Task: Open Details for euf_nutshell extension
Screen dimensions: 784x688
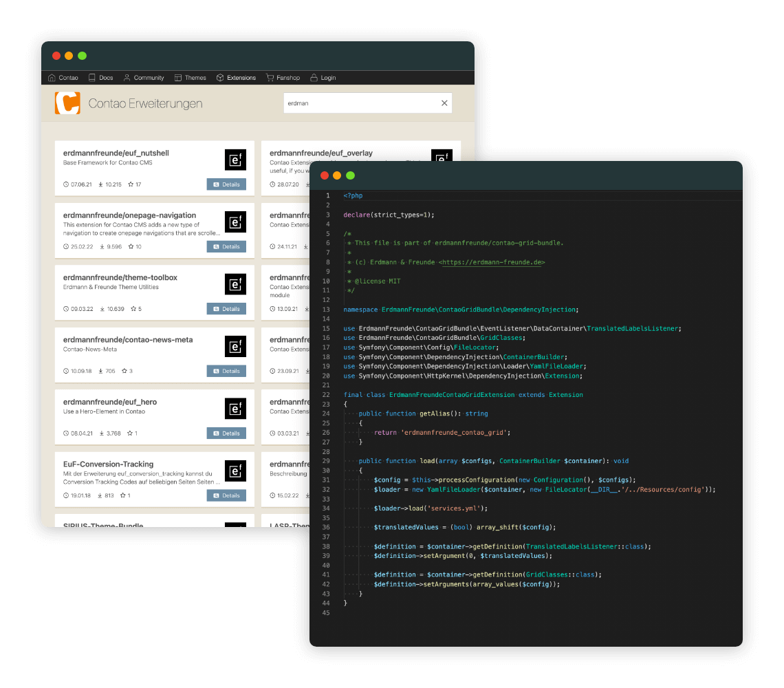Action: [226, 184]
